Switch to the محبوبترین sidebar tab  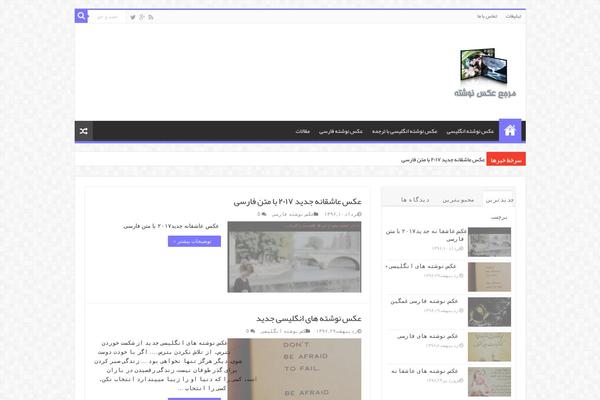pos(458,200)
